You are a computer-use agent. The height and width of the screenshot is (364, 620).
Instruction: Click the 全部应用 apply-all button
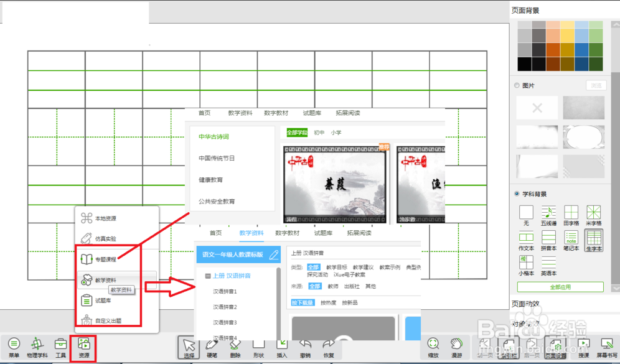coord(560,287)
